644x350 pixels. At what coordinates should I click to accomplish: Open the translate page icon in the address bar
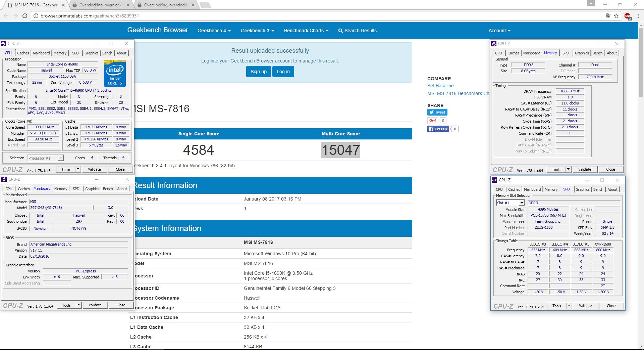click(x=608, y=16)
